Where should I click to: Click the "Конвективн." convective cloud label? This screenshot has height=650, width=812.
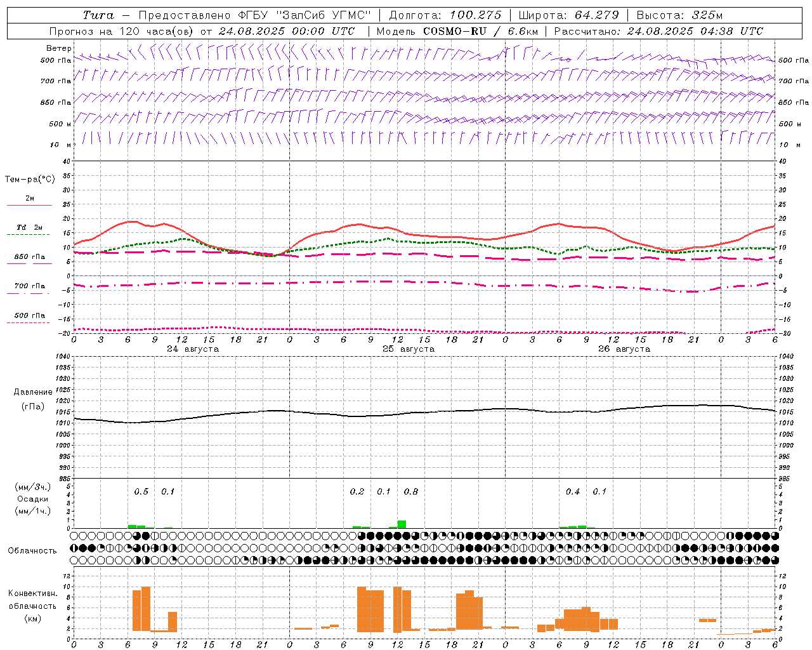click(x=32, y=594)
